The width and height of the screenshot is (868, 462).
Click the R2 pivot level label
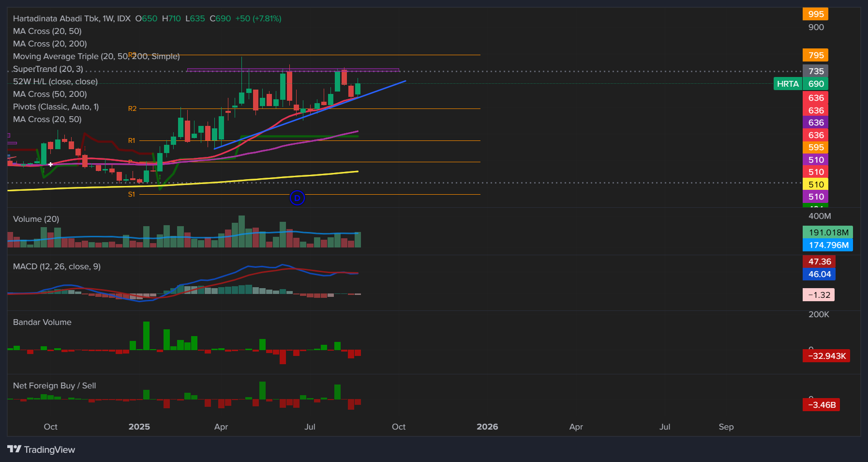(132, 108)
